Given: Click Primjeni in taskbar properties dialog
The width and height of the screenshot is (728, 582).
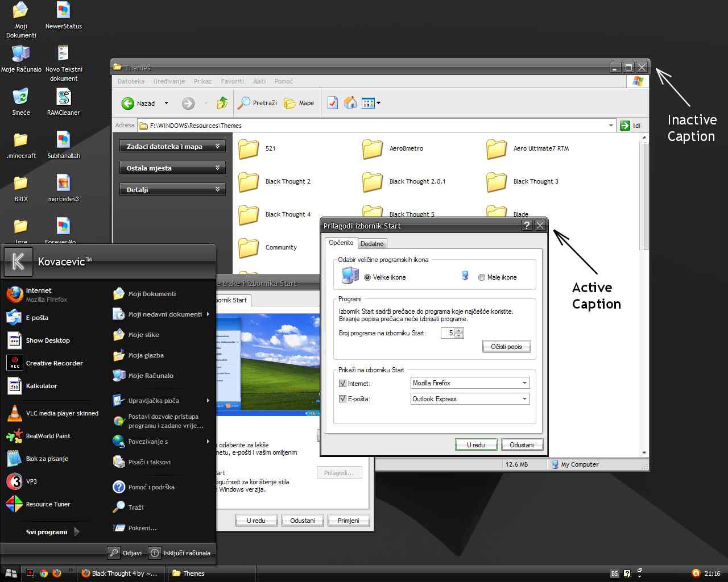Looking at the screenshot, I should [x=348, y=521].
